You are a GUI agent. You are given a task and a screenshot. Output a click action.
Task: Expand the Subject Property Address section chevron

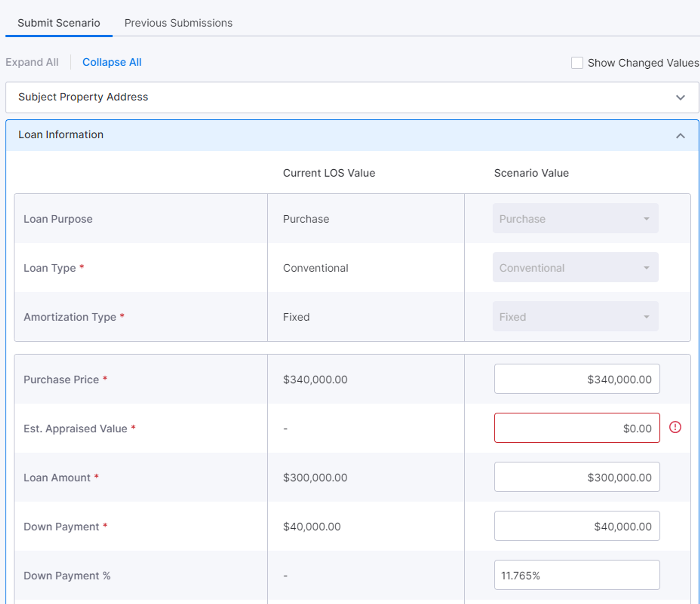click(680, 98)
